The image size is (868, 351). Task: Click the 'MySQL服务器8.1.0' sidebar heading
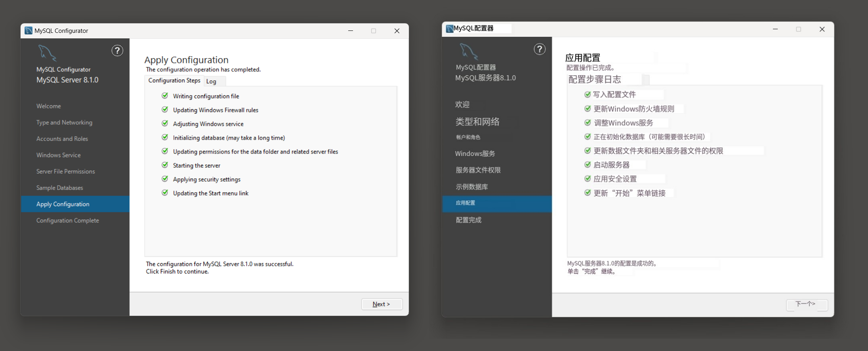pos(485,78)
